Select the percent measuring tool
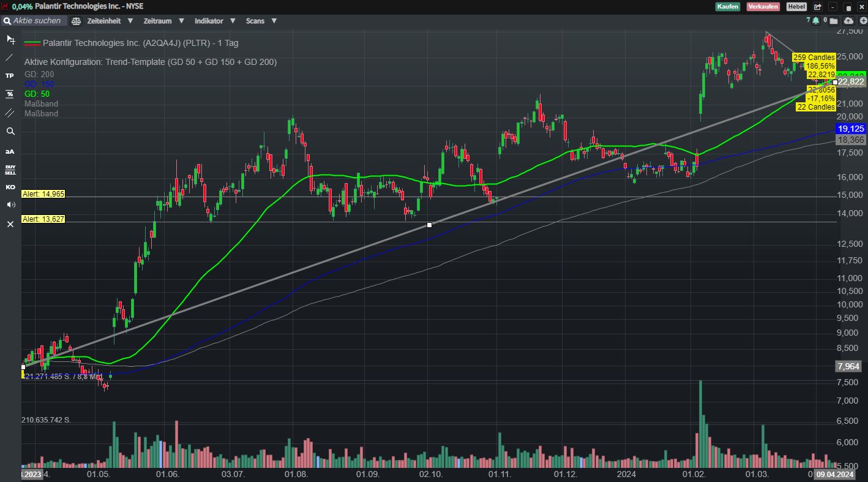Image resolution: width=868 pixels, height=482 pixels. pos(10,94)
